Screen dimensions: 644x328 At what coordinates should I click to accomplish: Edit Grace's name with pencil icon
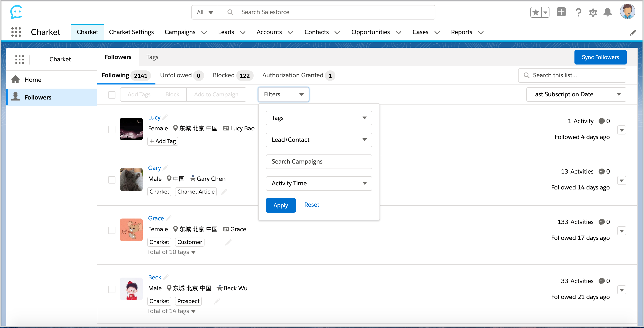coord(169,218)
